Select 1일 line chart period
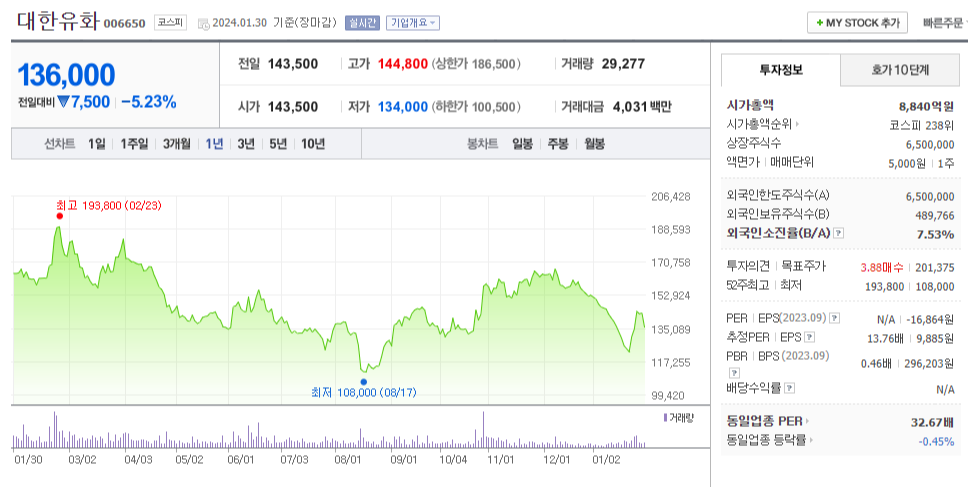Image resolution: width=968 pixels, height=487 pixels. coord(96,144)
